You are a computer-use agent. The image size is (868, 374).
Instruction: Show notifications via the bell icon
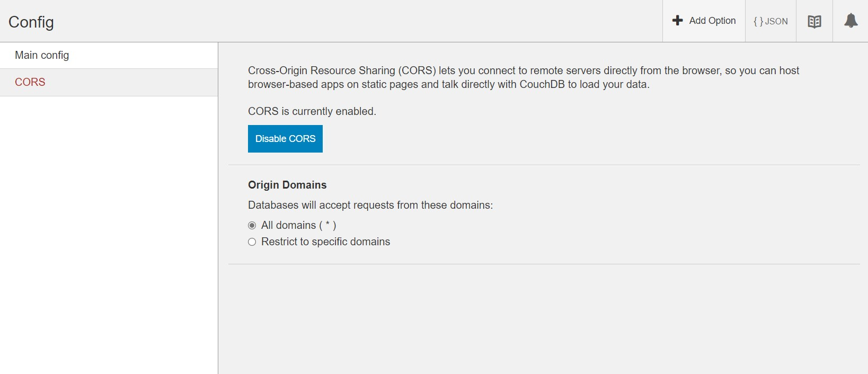click(851, 21)
